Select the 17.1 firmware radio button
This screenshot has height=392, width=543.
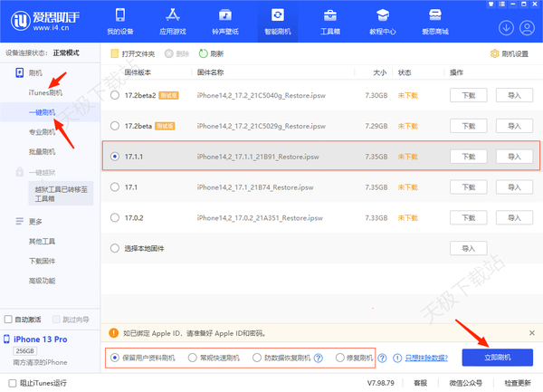pyautogui.click(x=115, y=187)
